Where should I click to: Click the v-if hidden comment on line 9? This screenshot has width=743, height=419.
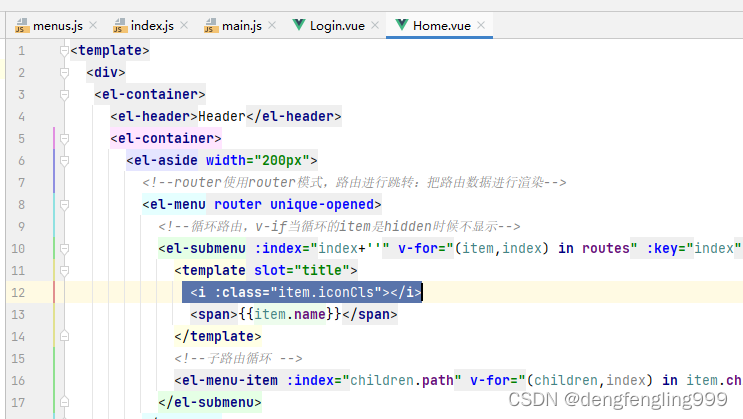pos(339,227)
